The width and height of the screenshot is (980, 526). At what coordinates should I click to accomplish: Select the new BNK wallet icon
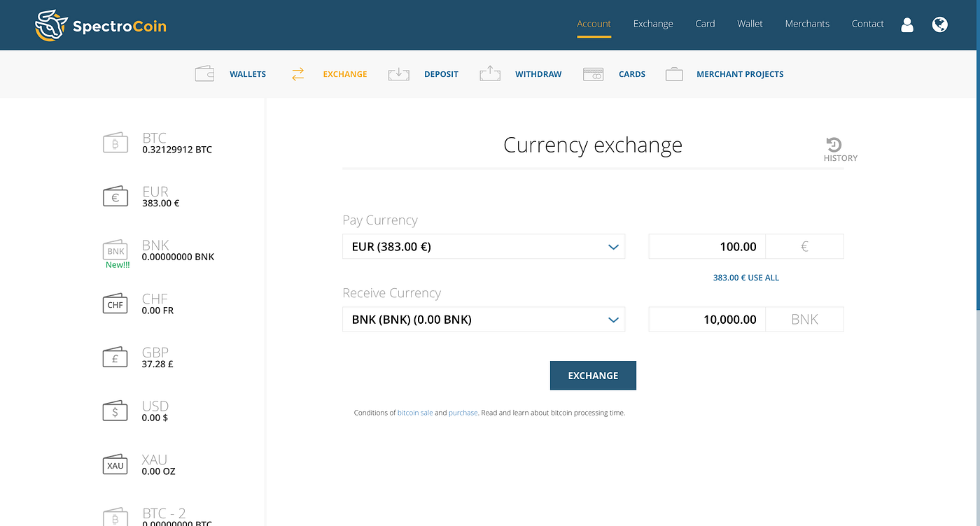click(x=115, y=250)
